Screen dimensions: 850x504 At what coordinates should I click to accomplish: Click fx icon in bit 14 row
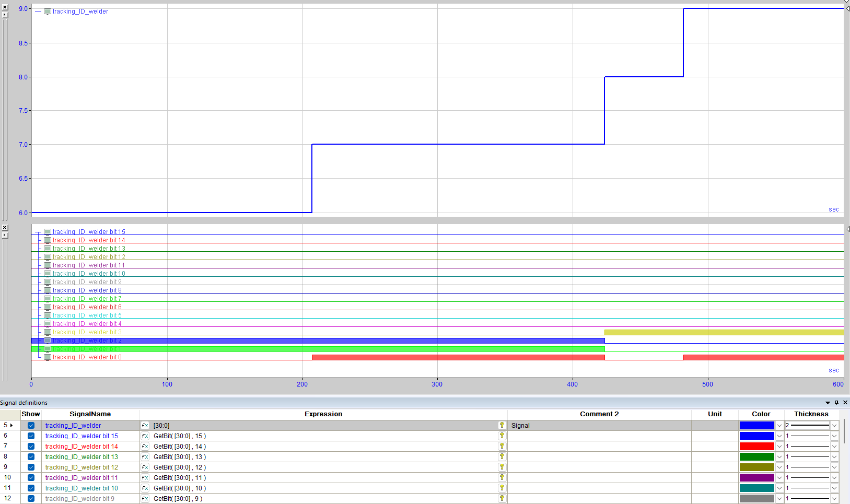click(145, 447)
